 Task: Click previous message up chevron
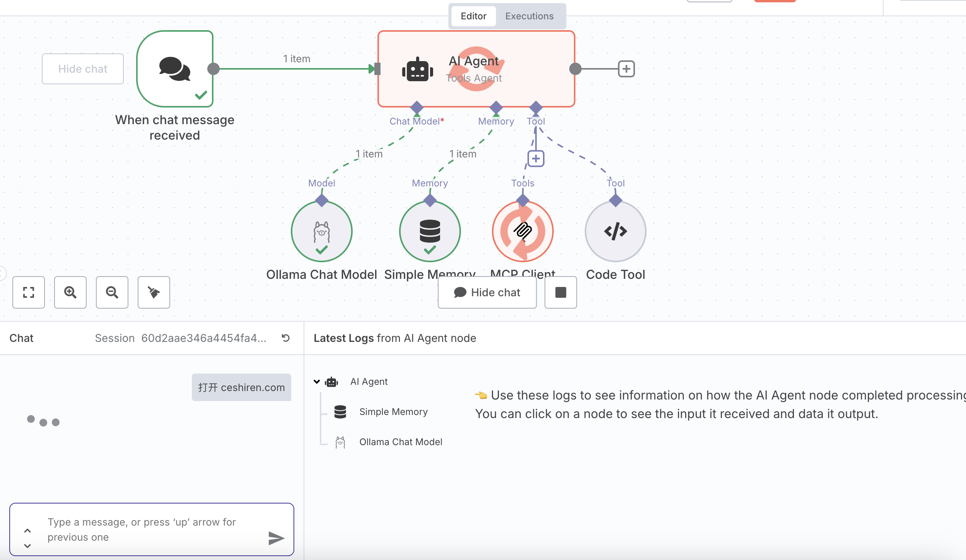pyautogui.click(x=27, y=531)
